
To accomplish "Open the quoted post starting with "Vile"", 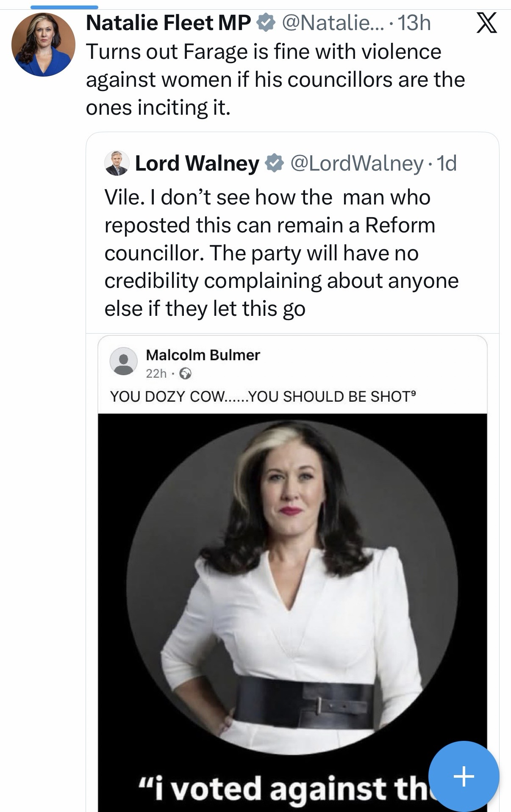I will (281, 253).
